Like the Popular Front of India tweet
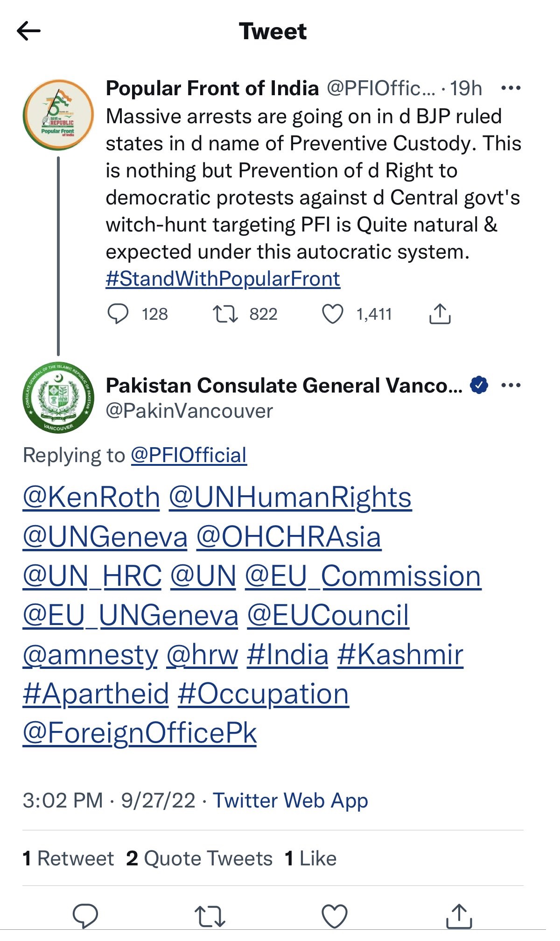Image resolution: width=560 pixels, height=941 pixels. pos(333,314)
